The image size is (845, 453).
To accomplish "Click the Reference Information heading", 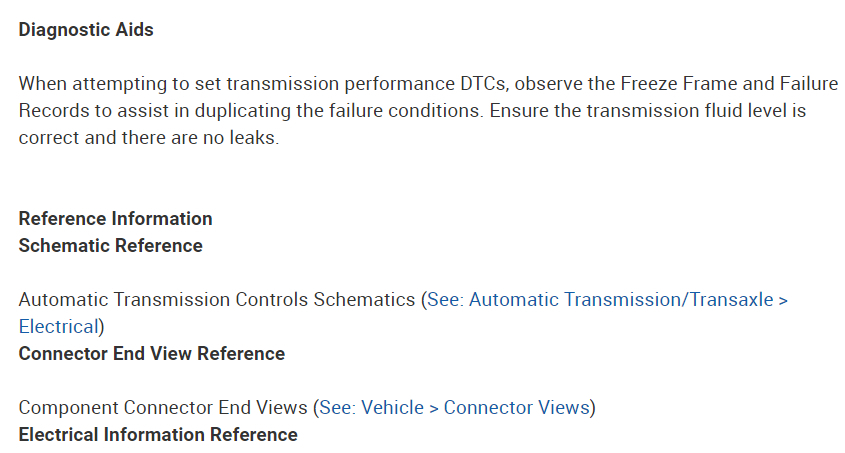I will (x=115, y=218).
